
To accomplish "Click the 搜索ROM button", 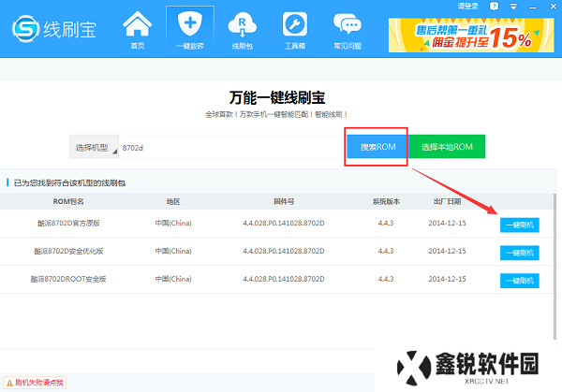I will (377, 147).
